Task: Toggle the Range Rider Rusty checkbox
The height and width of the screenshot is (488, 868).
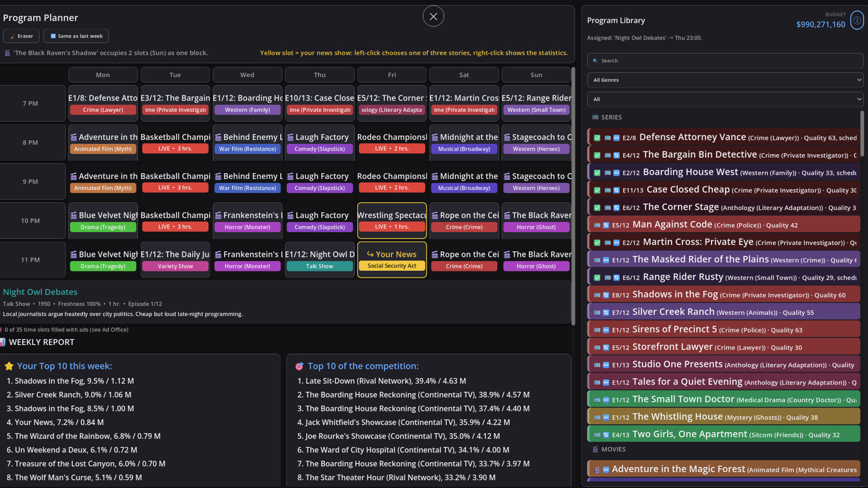Action: [x=597, y=277]
